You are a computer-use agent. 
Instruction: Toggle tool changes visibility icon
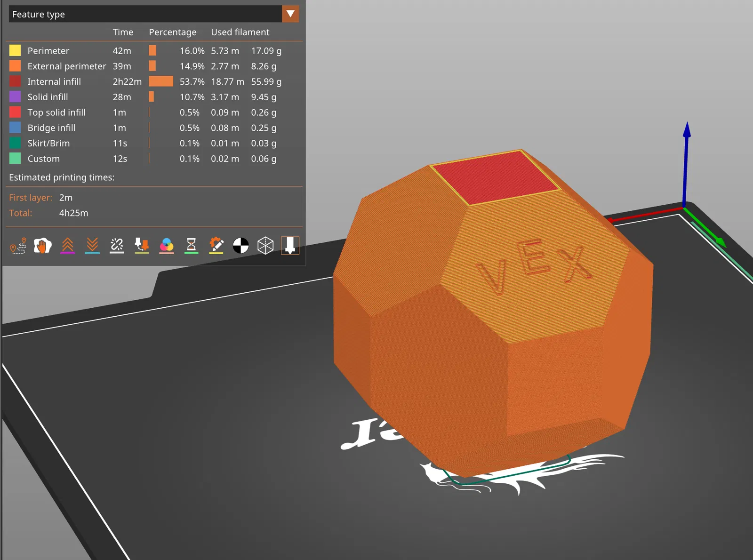[x=142, y=246]
